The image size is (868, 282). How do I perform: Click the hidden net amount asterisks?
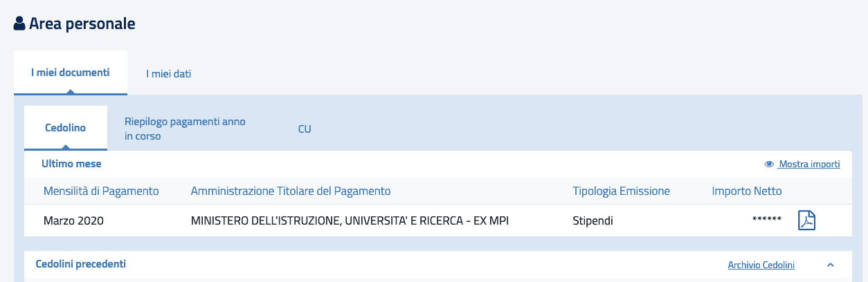pos(766,221)
